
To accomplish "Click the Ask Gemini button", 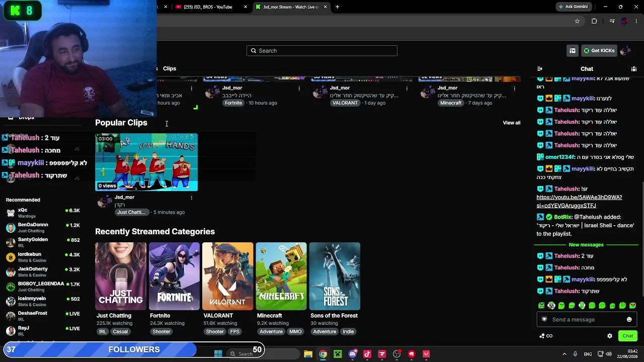I will [573, 7].
